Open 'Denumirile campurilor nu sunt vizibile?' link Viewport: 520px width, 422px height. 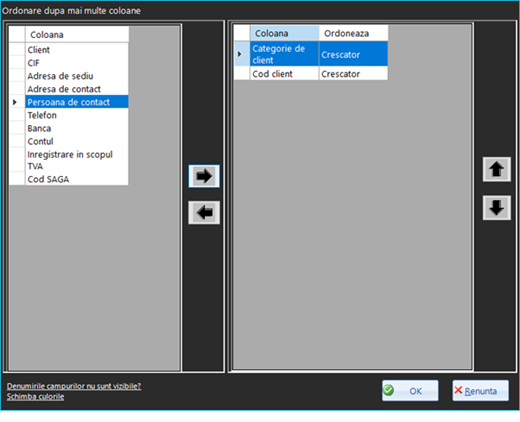[x=74, y=386]
